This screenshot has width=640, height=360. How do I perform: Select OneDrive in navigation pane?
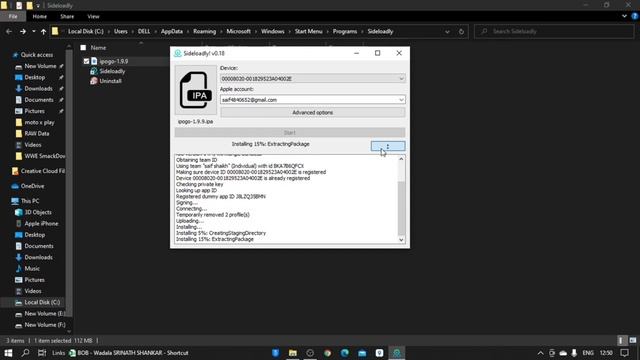tap(32, 186)
